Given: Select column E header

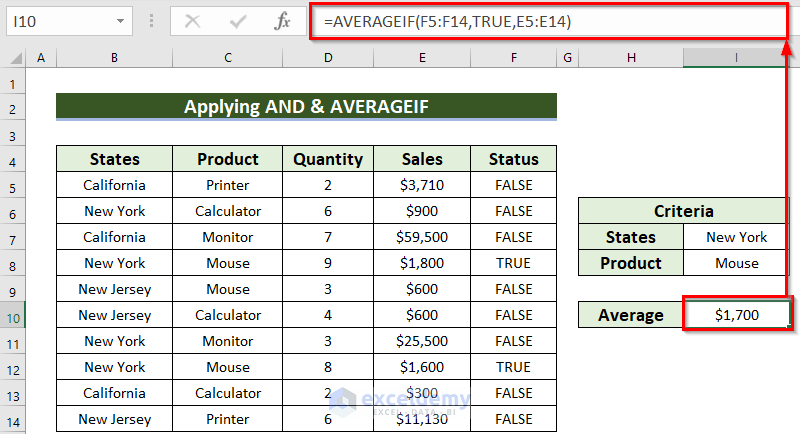Looking at the screenshot, I should [422, 59].
